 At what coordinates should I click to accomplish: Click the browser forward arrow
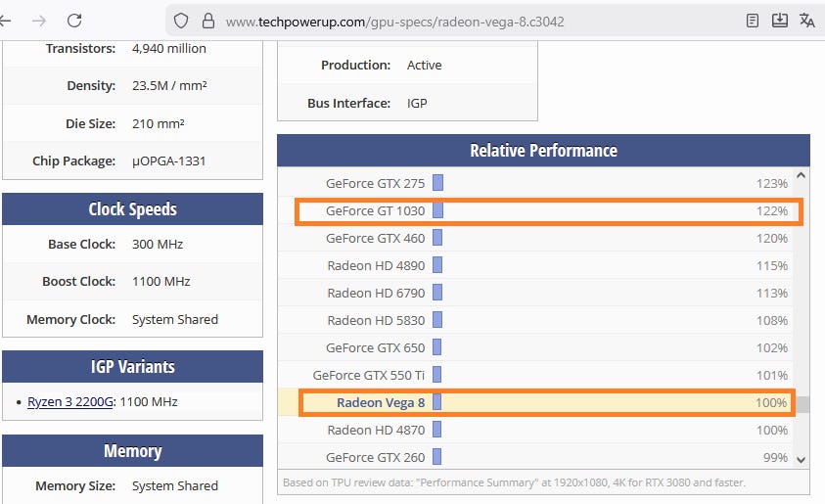click(x=39, y=21)
